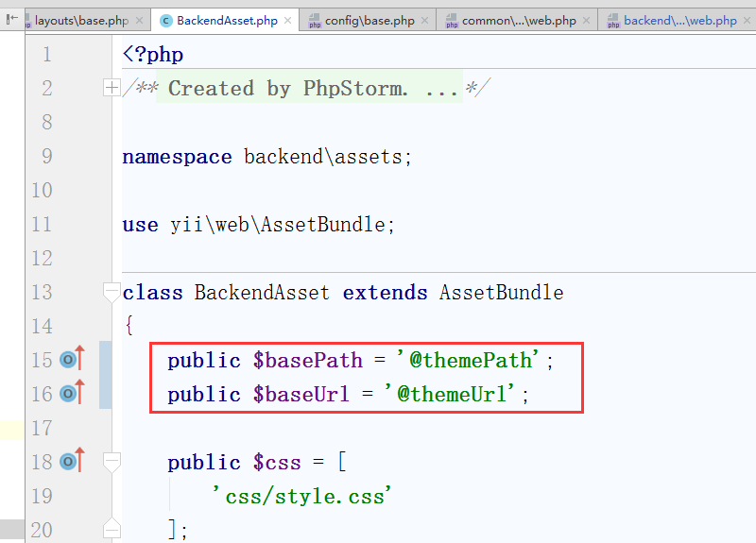Viewport: 756px width, 543px height.
Task: Click the php icon on common\...\web.php tab
Action: [452, 21]
